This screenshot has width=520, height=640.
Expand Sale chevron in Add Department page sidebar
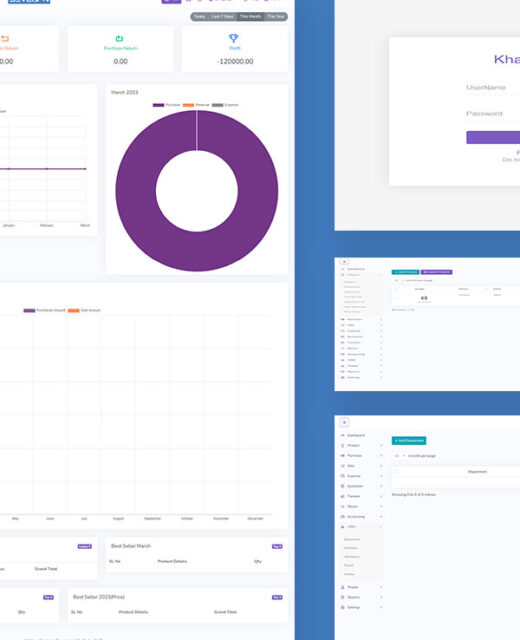381,466
